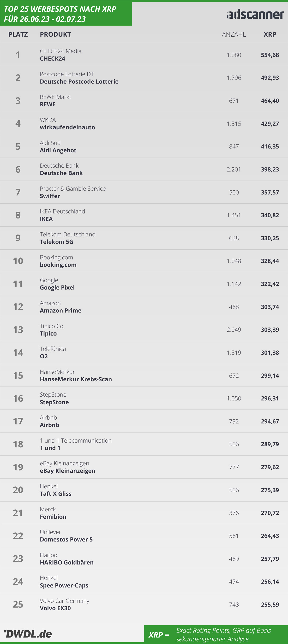The width and height of the screenshot is (288, 644).
Task: Click the XRP column header
Action: click(270, 34)
